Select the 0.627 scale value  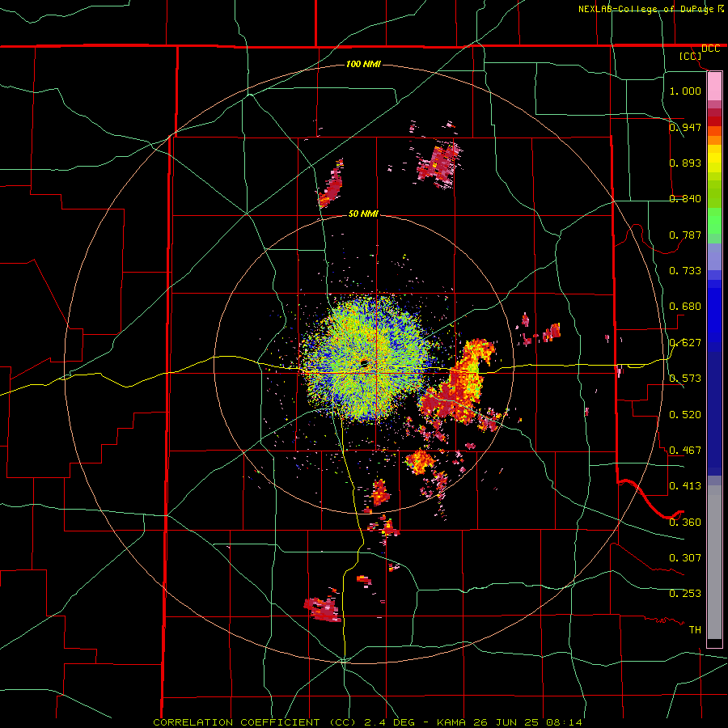685,343
